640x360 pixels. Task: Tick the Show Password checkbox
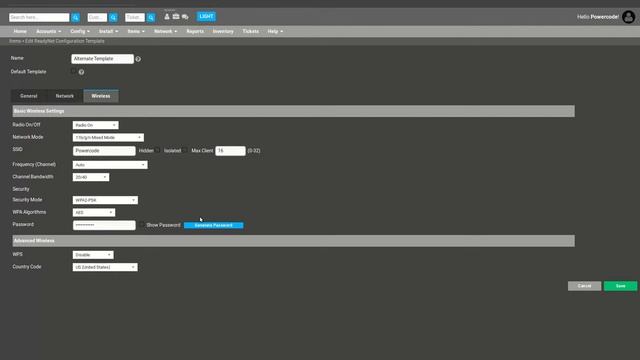[141, 224]
